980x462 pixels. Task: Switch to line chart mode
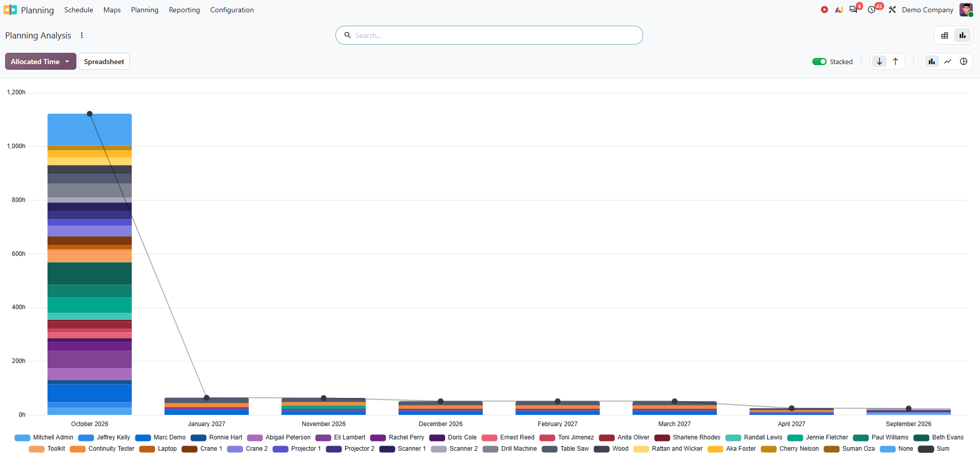click(948, 62)
